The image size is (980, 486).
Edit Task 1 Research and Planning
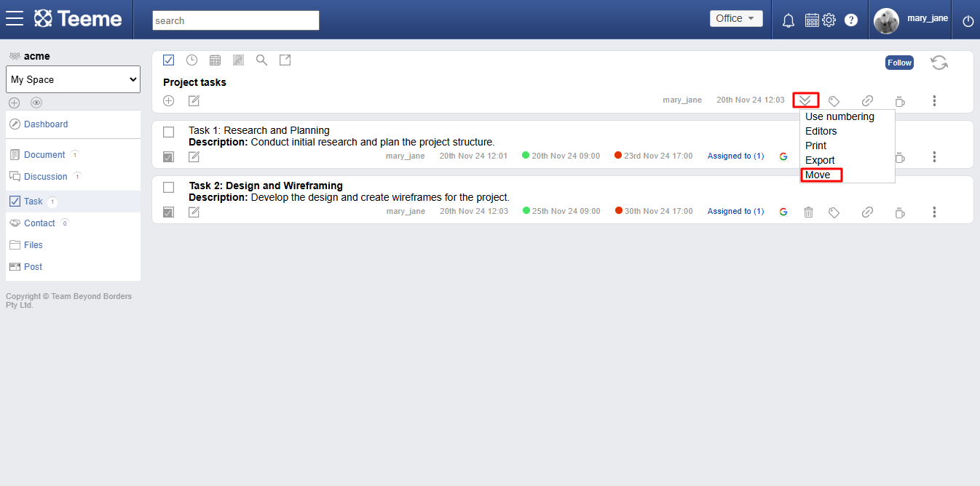[x=194, y=156]
